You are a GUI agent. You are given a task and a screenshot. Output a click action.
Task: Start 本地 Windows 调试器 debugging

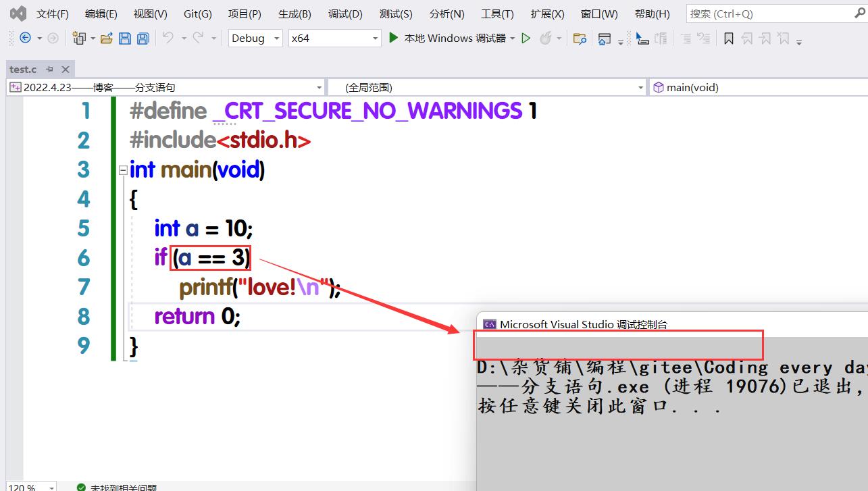[x=447, y=38]
